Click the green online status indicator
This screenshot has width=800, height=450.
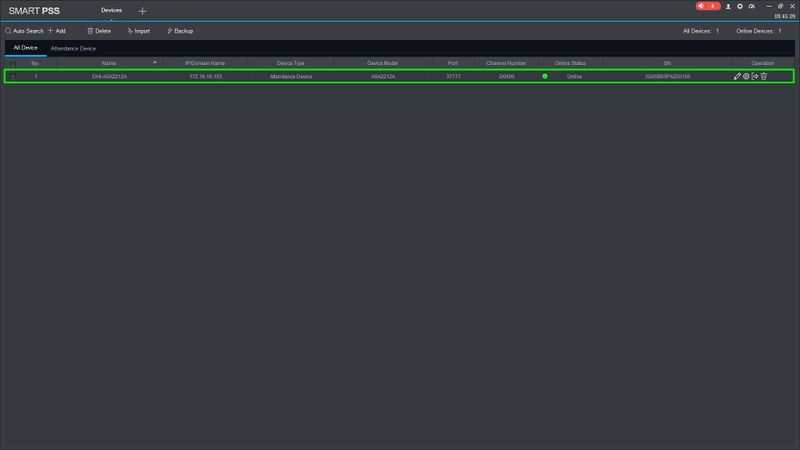545,77
